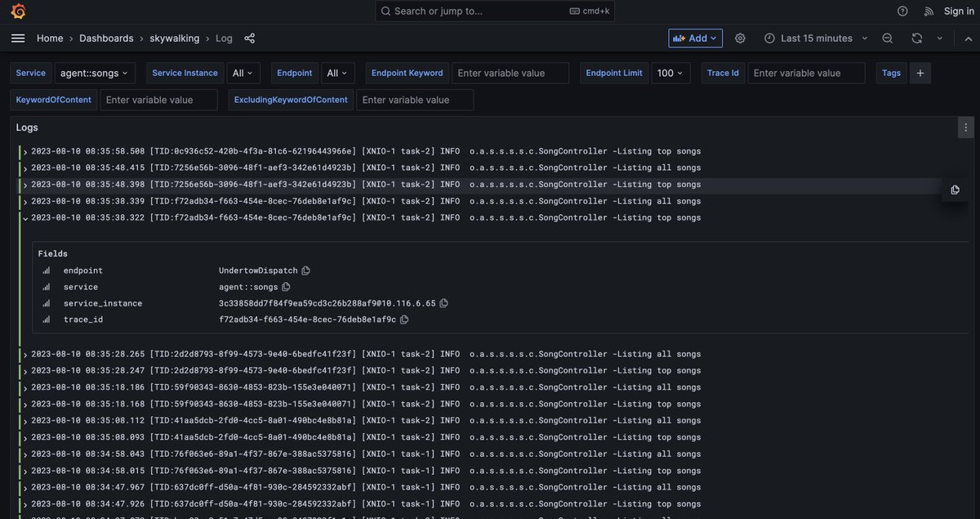Focus the Search or jump to box

tap(495, 11)
